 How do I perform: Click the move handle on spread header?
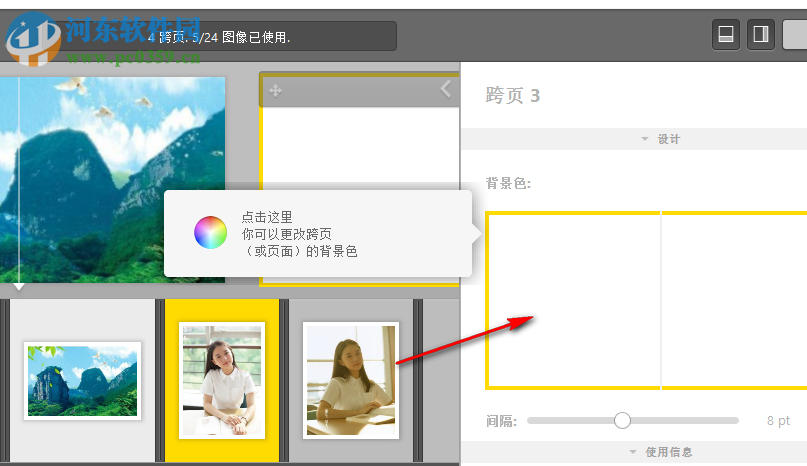[275, 91]
